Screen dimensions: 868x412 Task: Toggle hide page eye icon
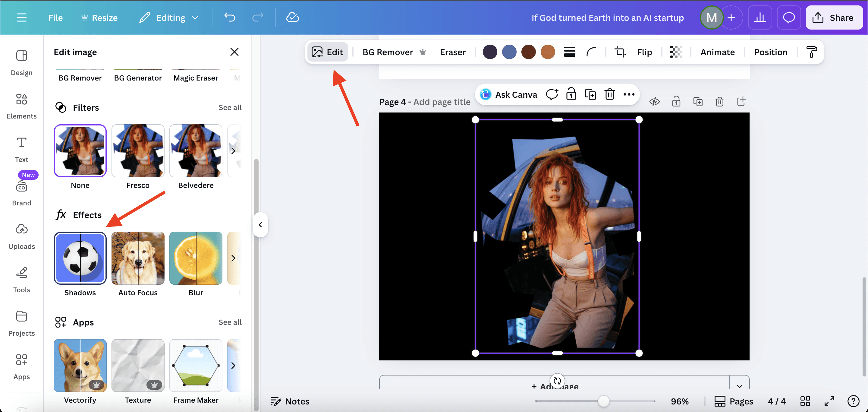[654, 101]
